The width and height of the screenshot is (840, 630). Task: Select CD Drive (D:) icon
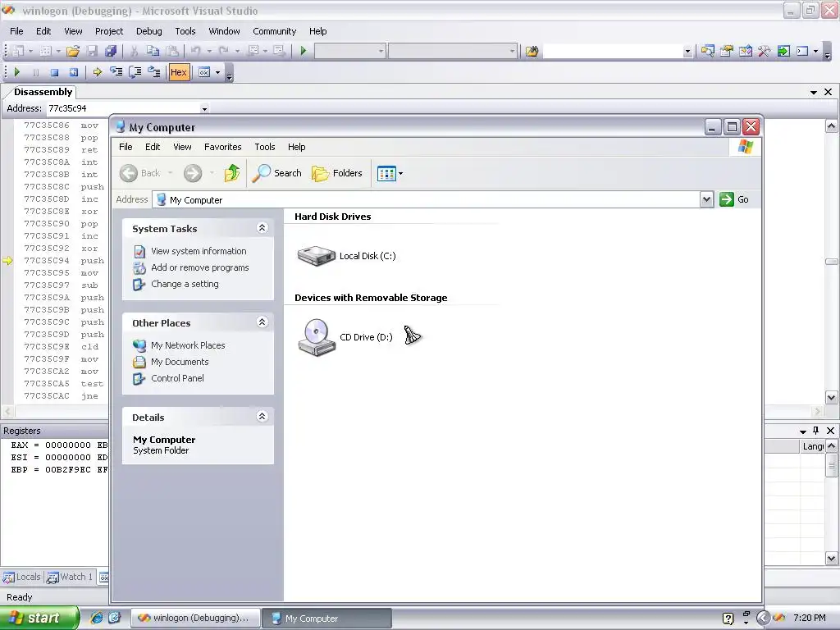317,337
